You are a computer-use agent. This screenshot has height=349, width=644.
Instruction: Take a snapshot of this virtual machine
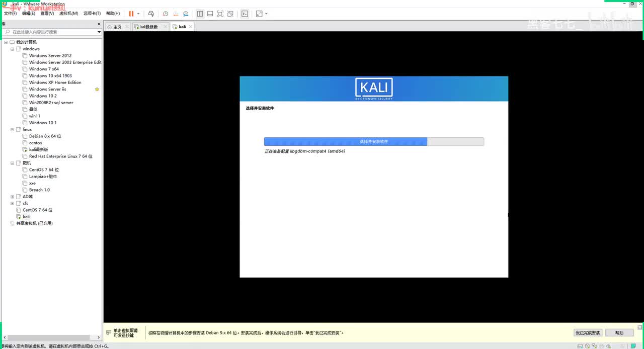point(165,14)
